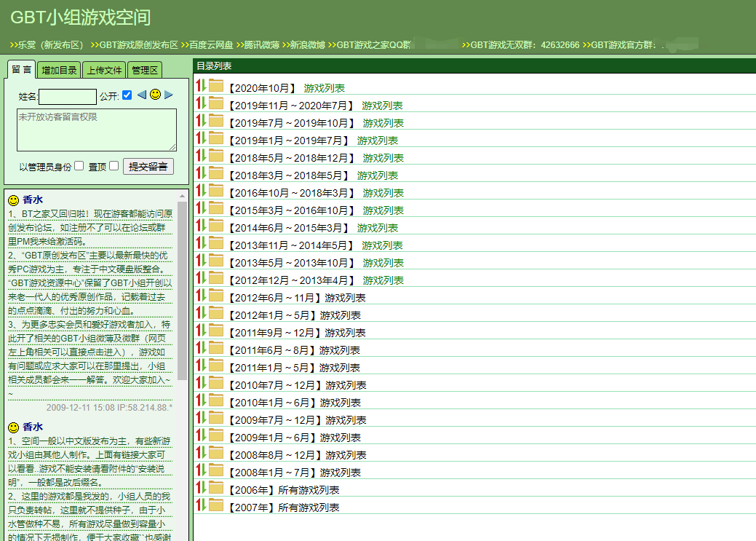Open the 游戏列表 link for 【2020年10月】
The height and width of the screenshot is (541, 756).
(325, 87)
